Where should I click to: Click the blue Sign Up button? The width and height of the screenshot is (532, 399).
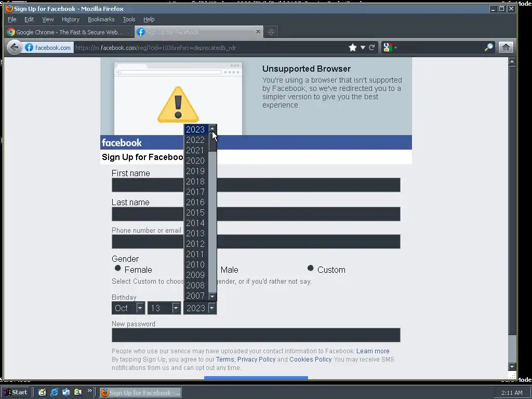tap(256, 377)
